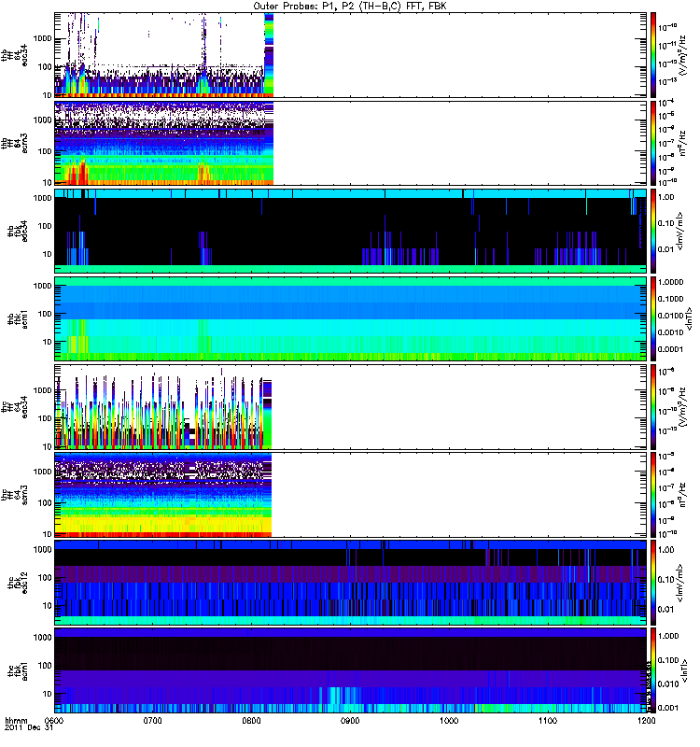Click the 10 tick label on thb fbk edc34 axis

pyautogui.click(x=48, y=254)
